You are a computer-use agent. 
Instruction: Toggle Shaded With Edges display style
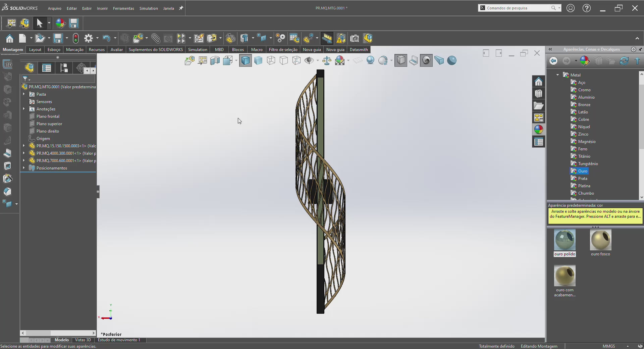click(x=246, y=61)
